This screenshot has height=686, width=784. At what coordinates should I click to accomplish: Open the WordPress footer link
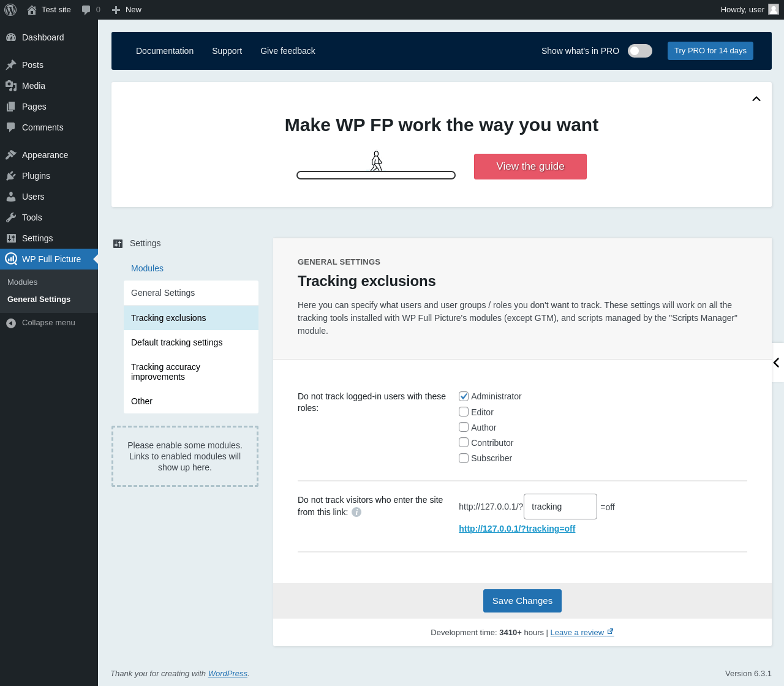(x=228, y=673)
